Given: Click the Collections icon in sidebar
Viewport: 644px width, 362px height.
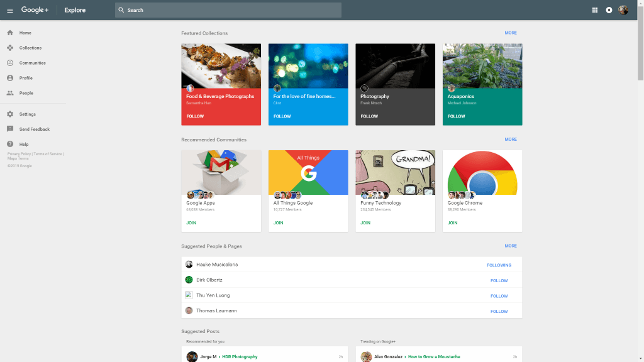Looking at the screenshot, I should point(10,48).
